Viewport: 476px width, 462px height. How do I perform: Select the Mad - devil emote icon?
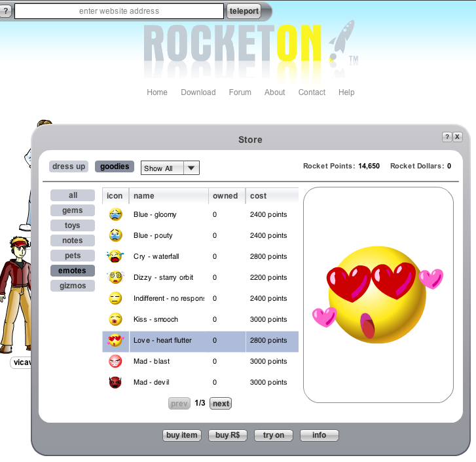(x=115, y=382)
